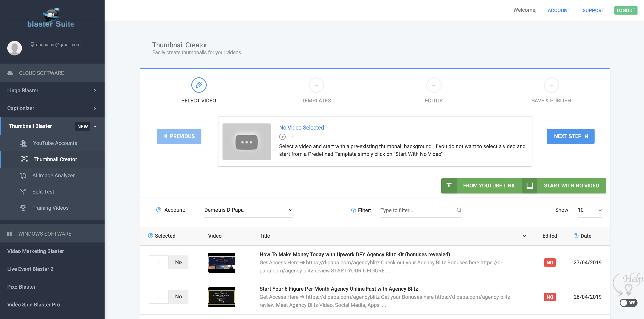Expand the Lingo Blaster menu

tap(52, 90)
